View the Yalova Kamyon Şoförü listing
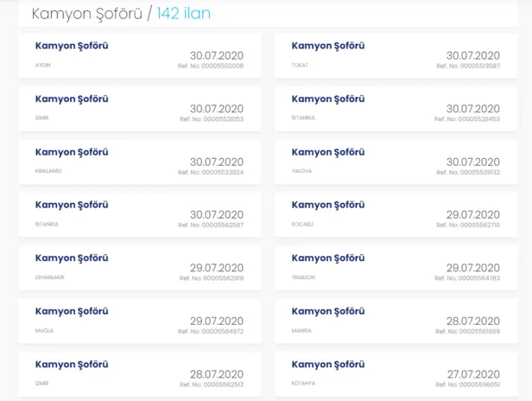Screen dimensions: 532x401 (328, 152)
